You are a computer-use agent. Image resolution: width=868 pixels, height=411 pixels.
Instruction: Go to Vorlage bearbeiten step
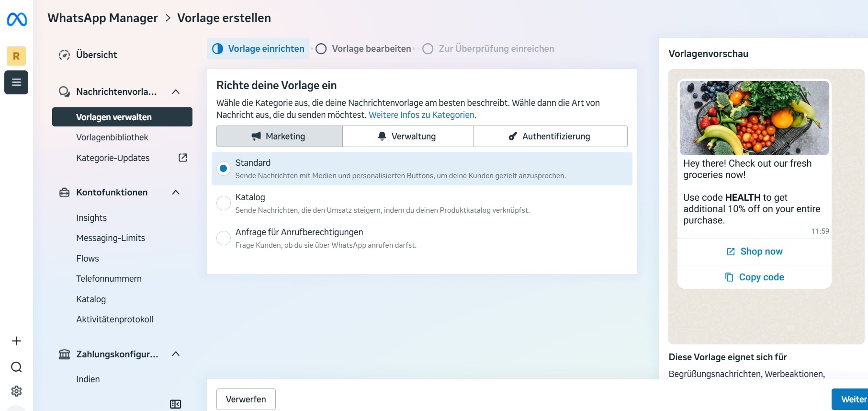[363, 49]
